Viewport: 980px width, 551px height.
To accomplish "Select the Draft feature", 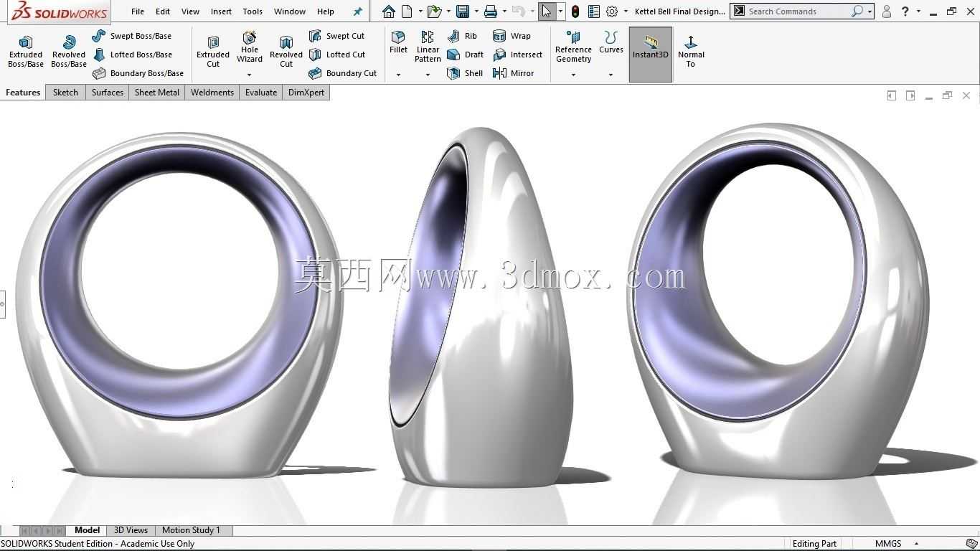I will point(465,55).
